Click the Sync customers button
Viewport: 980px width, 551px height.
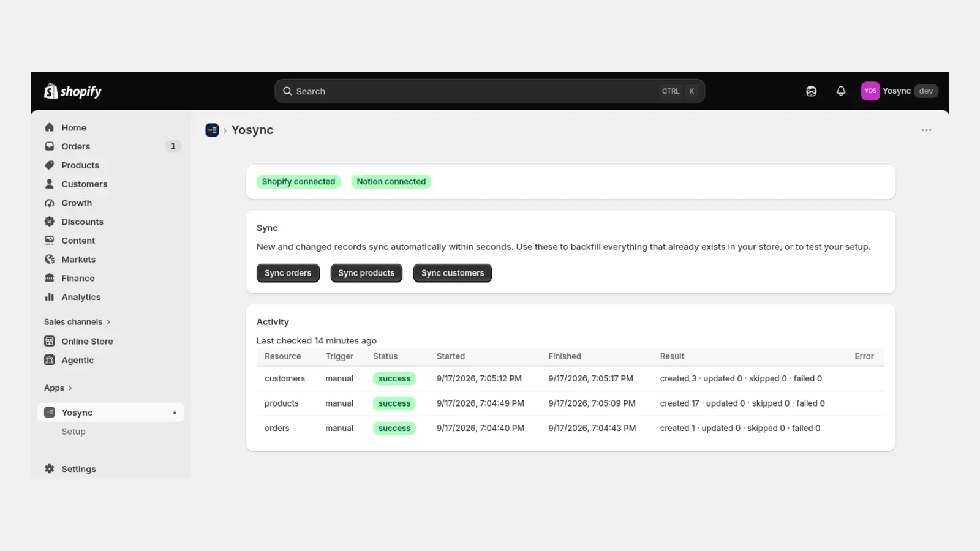[453, 273]
